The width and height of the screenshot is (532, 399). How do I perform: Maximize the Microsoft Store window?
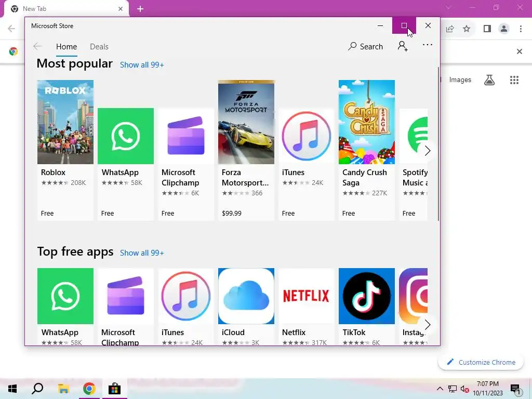click(404, 25)
